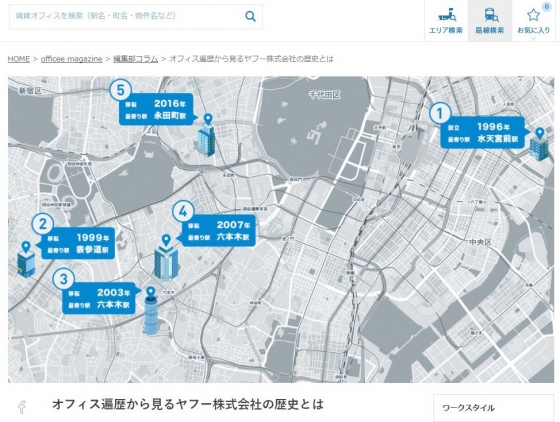Open the エリア検索 area search icon
Viewport: 560px width, 422px height.
point(446,20)
